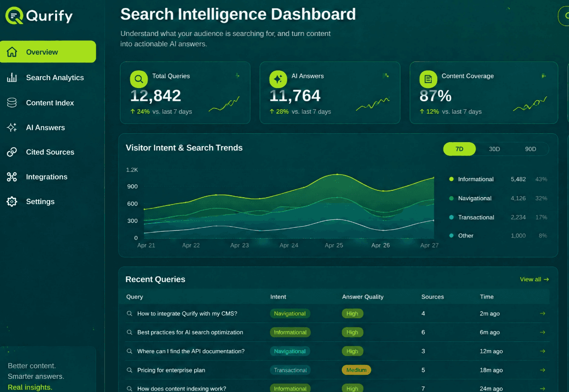Viewport: 569px width, 392px height.
Task: Click the 11,764 AI answers value
Action: 295,96
